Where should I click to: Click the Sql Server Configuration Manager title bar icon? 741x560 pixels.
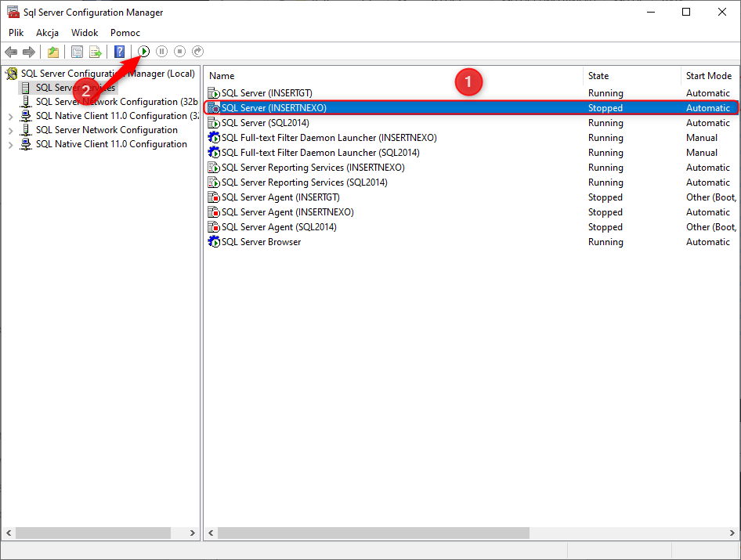click(13, 12)
